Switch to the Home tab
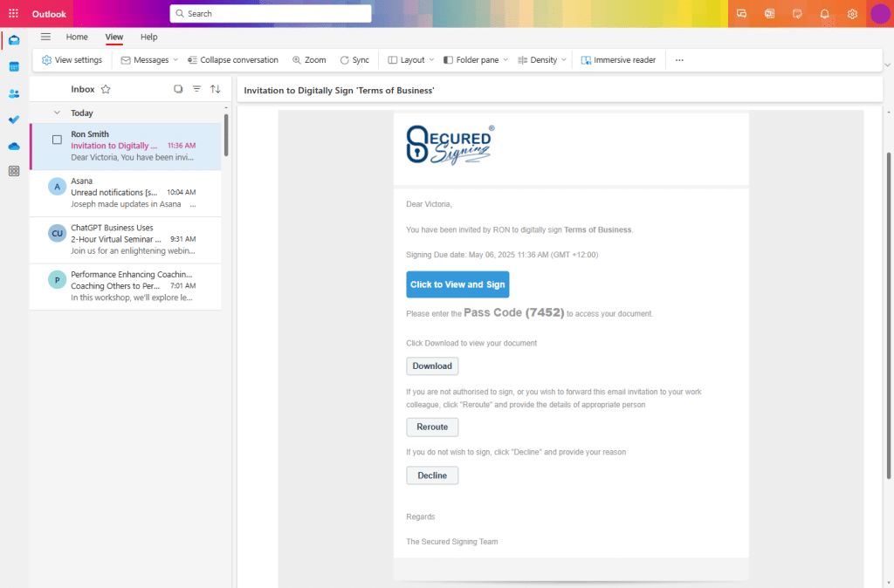Screen dimensions: 894x588 [x=77, y=37]
